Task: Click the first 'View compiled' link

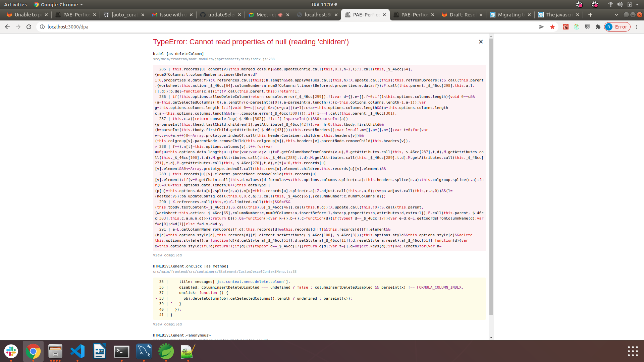Action: (167, 255)
